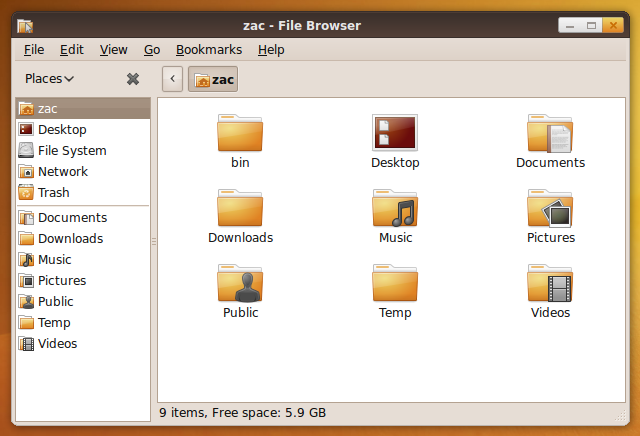Open the Public folder icon in main pane

click(240, 283)
